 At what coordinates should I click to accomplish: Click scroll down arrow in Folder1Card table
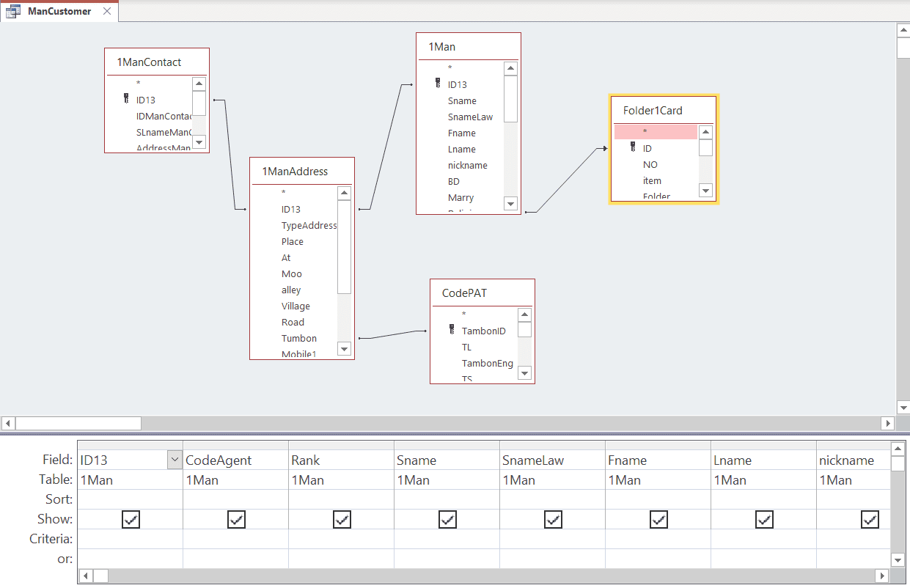click(705, 191)
